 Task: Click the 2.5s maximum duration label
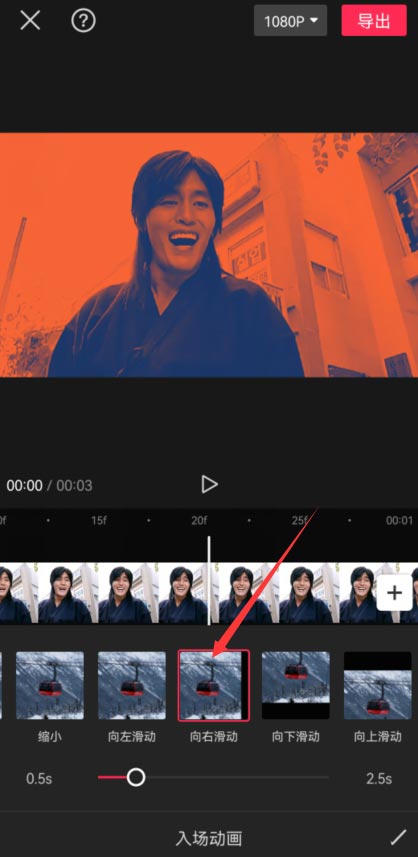coord(379,778)
